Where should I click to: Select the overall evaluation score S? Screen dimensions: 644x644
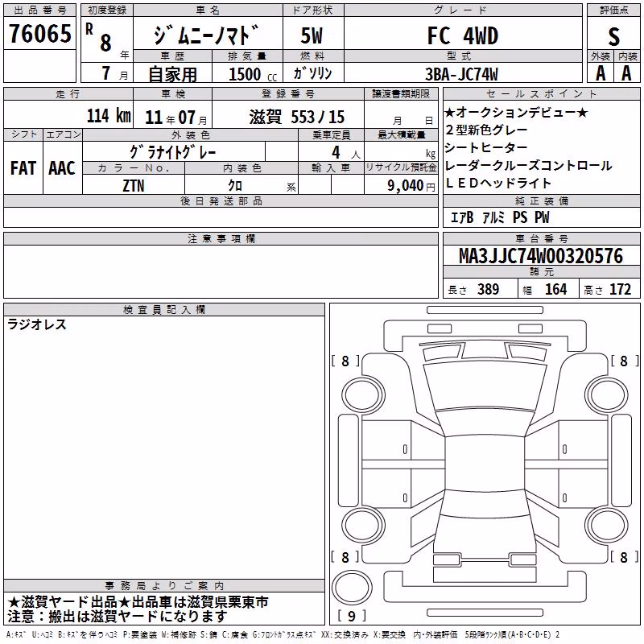point(613,36)
